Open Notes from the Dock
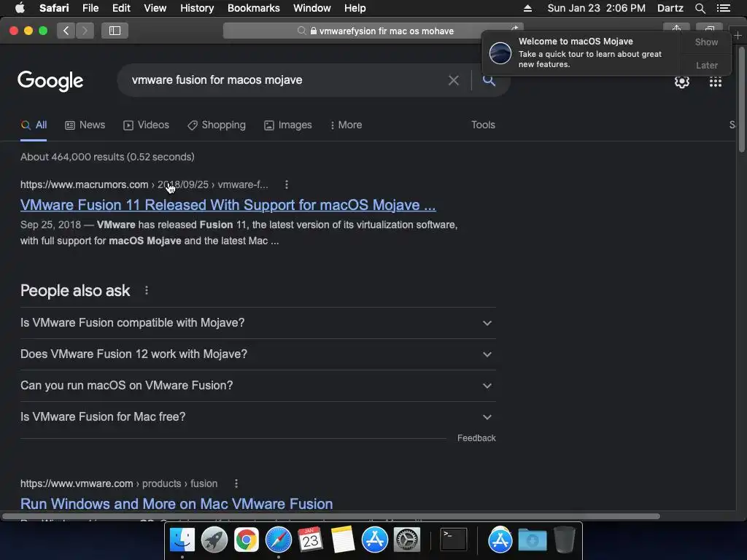This screenshot has width=747, height=560. [x=343, y=540]
